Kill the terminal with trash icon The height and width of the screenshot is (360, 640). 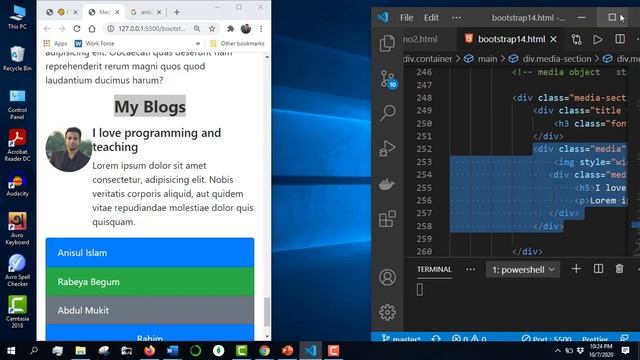(x=619, y=269)
